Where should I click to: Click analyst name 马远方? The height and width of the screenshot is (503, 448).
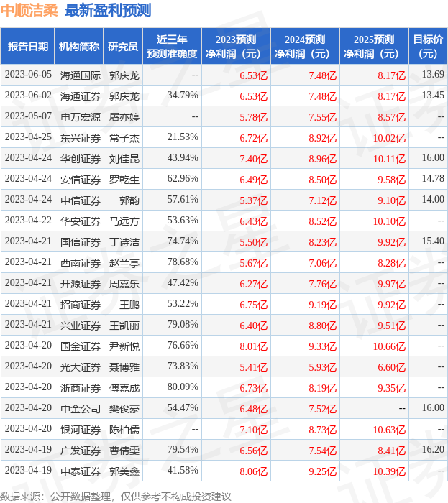pos(124,221)
